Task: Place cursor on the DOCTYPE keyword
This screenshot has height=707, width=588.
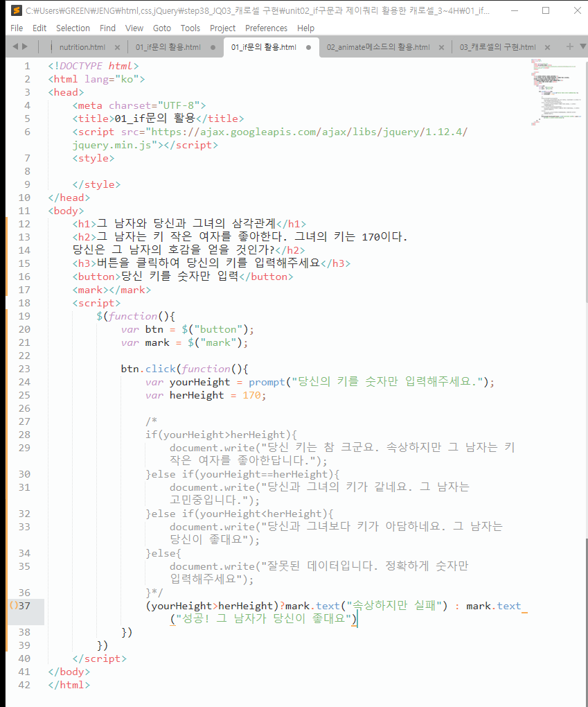Action: click(x=81, y=67)
